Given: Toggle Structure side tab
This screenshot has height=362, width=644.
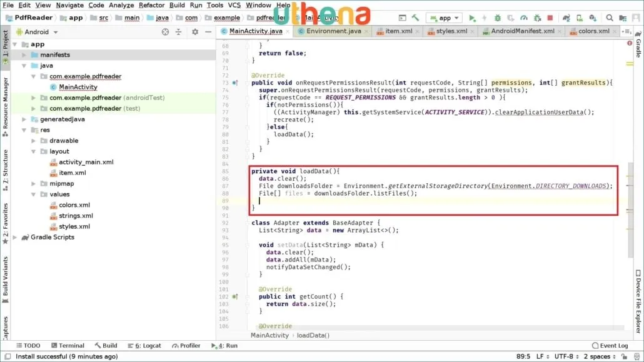Looking at the screenshot, I should pos(6,170).
